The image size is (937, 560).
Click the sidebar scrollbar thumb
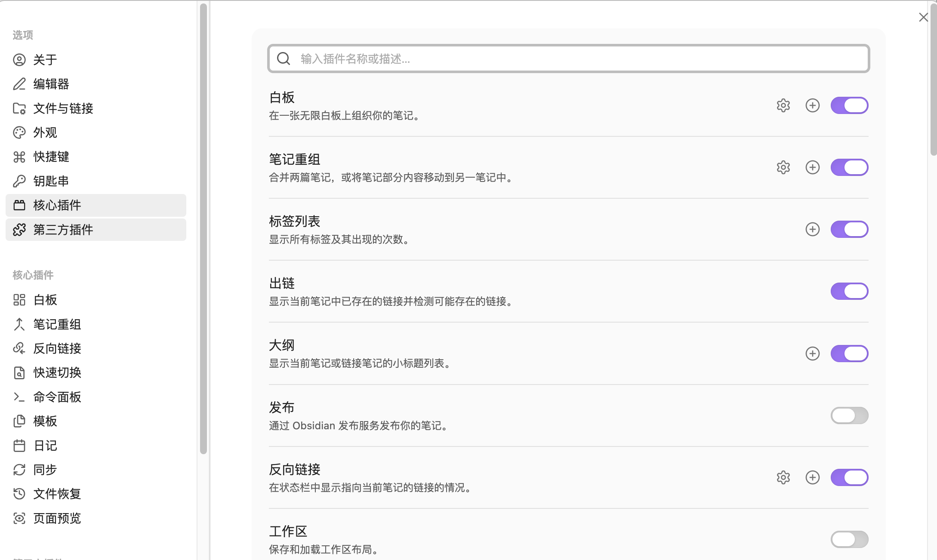203,228
